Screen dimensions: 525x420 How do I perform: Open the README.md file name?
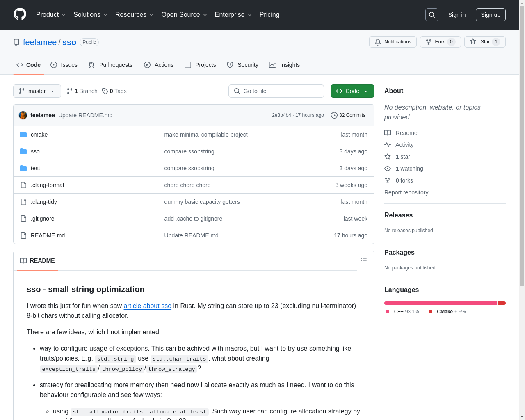[48, 235]
